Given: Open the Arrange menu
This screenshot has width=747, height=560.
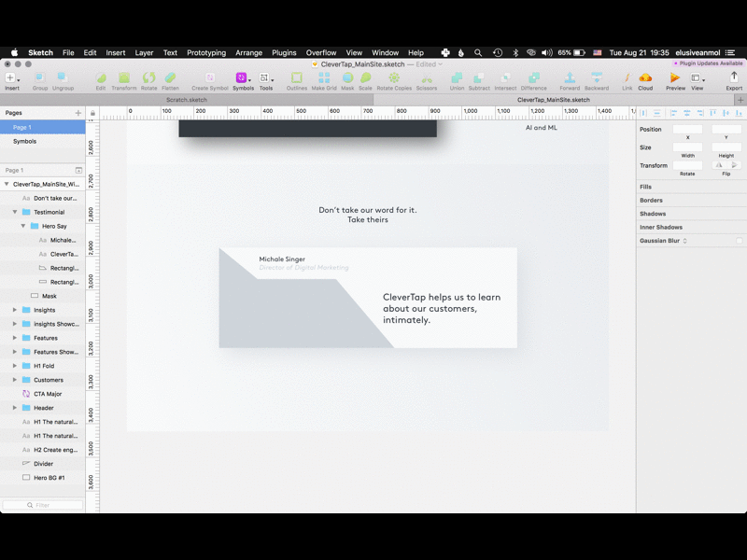Looking at the screenshot, I should pyautogui.click(x=248, y=53).
